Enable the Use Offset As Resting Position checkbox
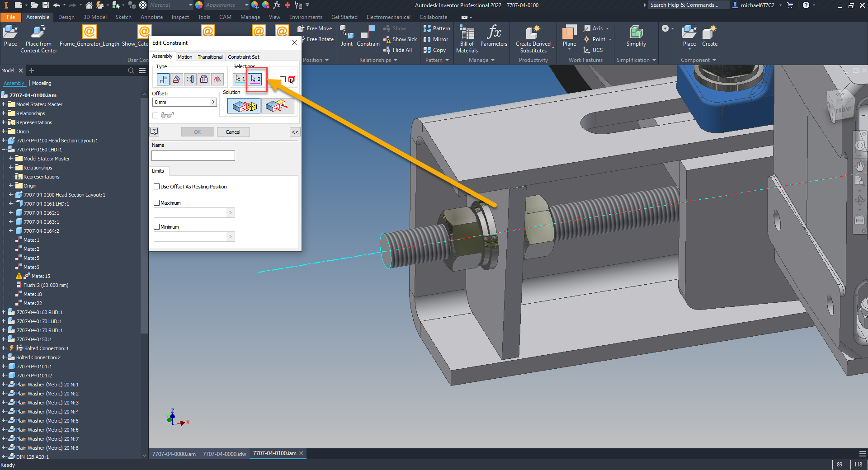This screenshot has height=470, width=868. click(x=156, y=186)
